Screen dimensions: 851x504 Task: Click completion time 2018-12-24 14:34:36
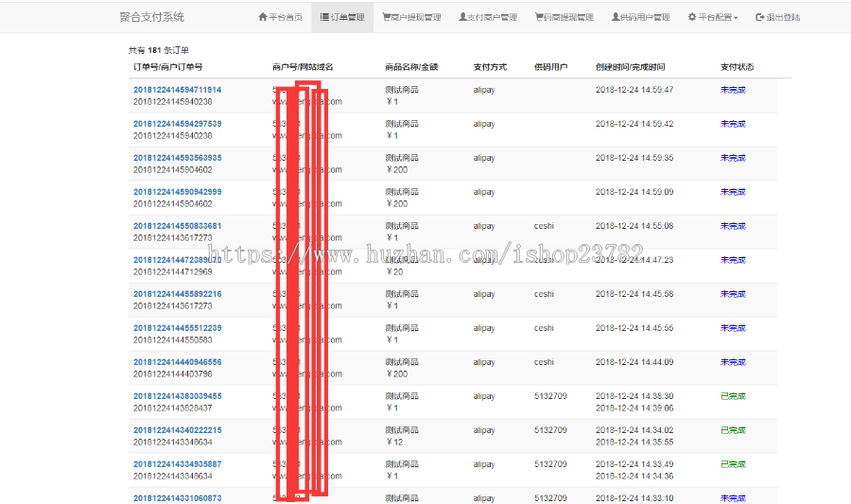pyautogui.click(x=634, y=477)
